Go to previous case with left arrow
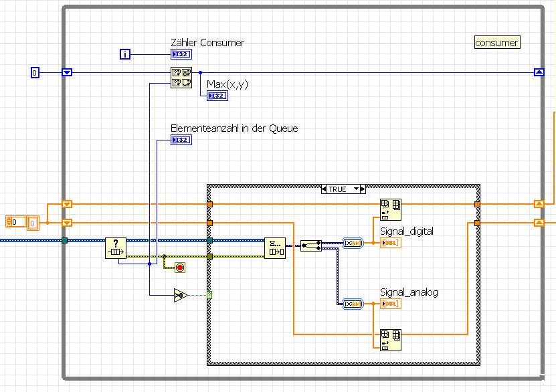Screen dimensions: 556x392 324,189
